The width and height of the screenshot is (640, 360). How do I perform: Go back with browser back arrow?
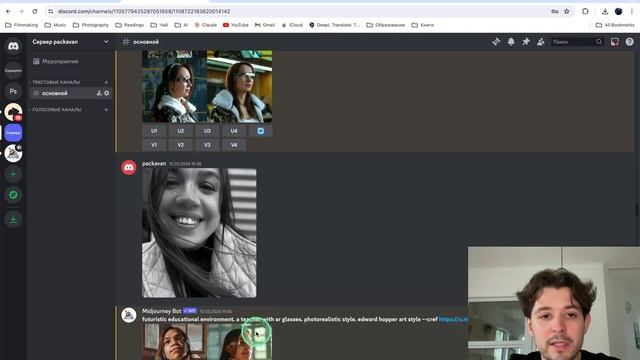click(x=8, y=11)
